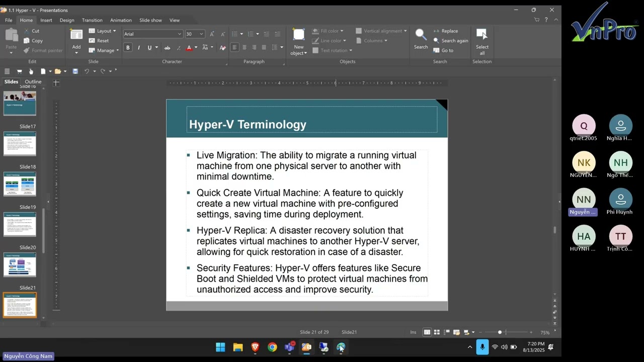Click the New document icon in quick toolbar
The height and width of the screenshot is (362, 644).
[x=43, y=71]
